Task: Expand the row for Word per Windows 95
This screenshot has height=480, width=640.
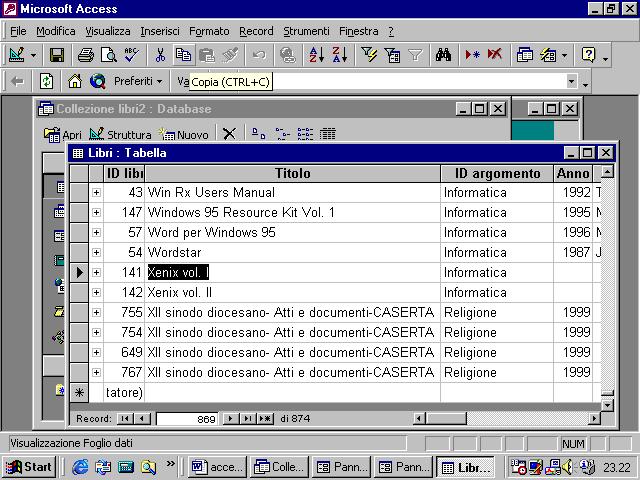Action: [x=96, y=232]
